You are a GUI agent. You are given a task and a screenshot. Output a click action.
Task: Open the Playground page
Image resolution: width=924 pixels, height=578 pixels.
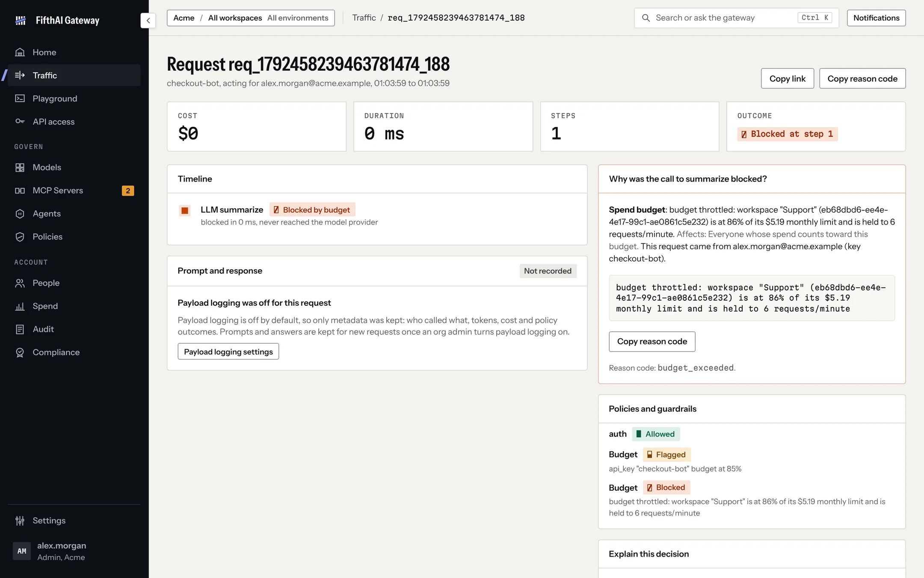click(74, 98)
